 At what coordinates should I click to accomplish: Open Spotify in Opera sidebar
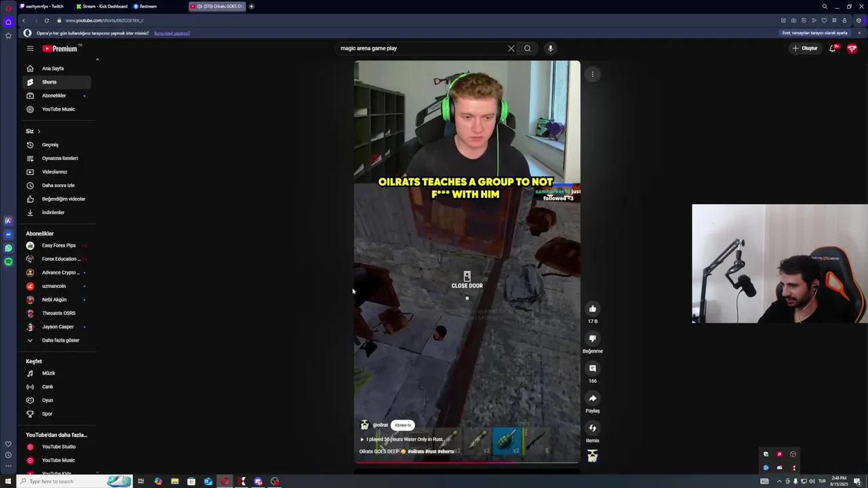pos(8,262)
